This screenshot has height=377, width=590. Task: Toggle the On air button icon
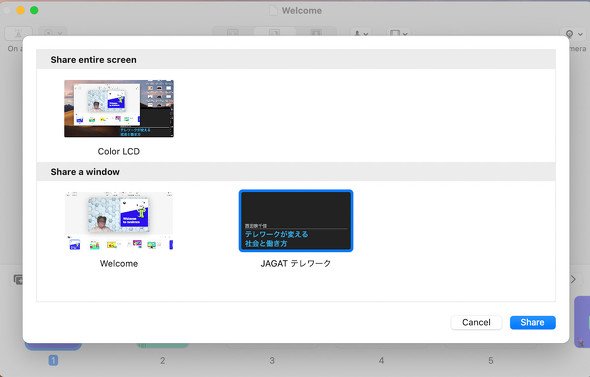pyautogui.click(x=18, y=33)
